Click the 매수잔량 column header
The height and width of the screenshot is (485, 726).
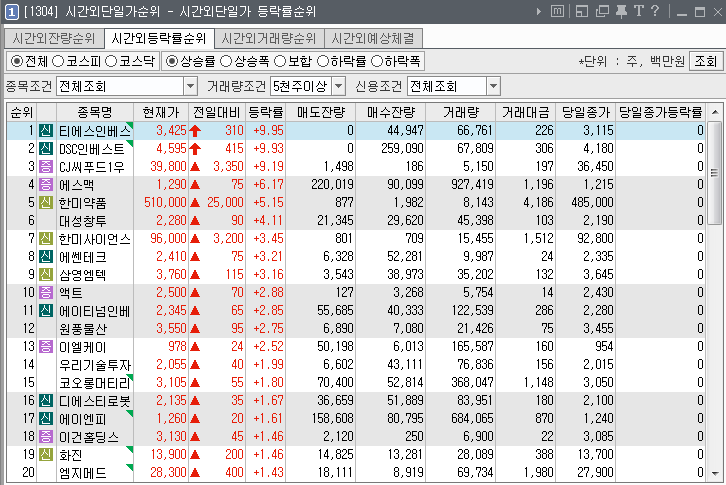[391, 112]
